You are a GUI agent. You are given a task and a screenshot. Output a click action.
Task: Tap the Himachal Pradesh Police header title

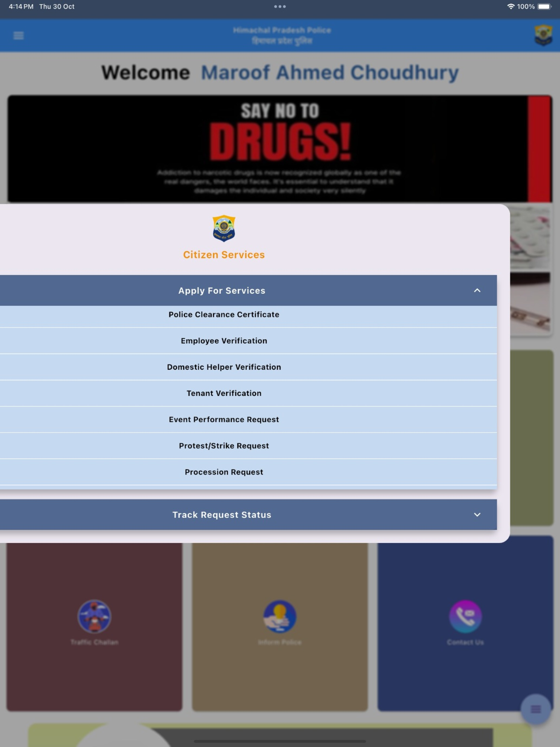point(282,30)
